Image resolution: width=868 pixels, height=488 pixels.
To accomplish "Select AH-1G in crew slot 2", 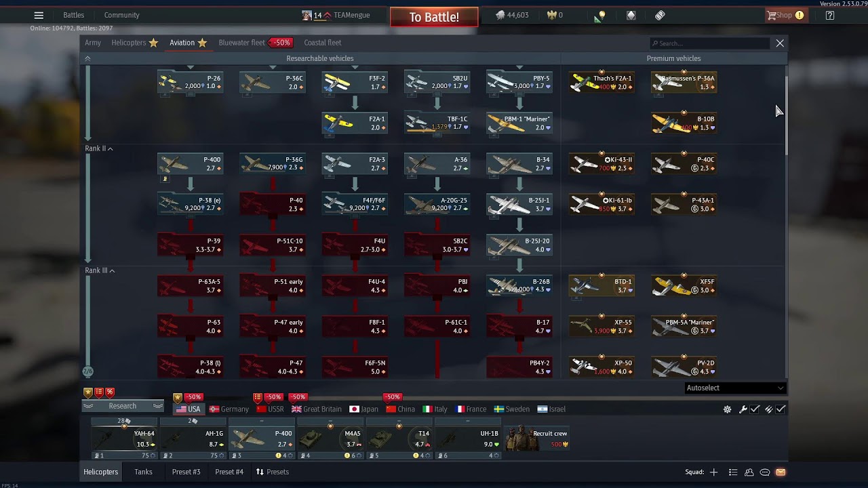I will (193, 439).
